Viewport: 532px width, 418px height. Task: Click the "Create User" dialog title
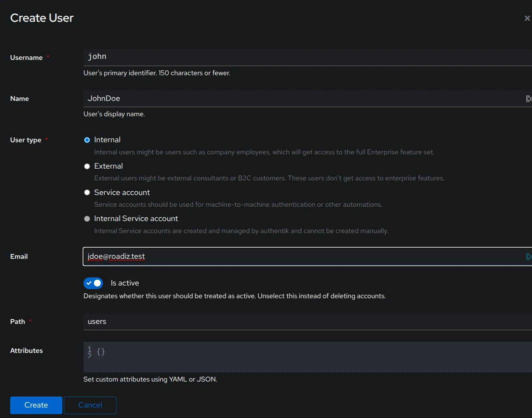42,18
